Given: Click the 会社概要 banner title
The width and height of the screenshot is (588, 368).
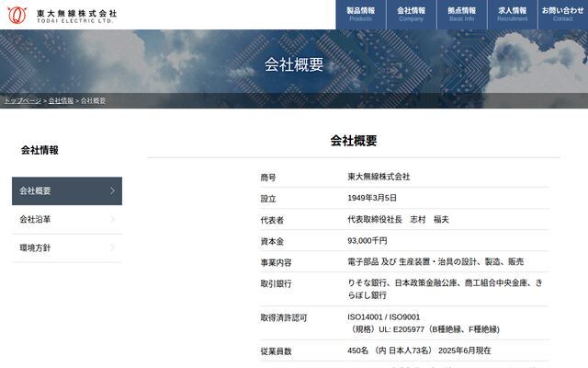Looking at the screenshot, I should coord(294,64).
